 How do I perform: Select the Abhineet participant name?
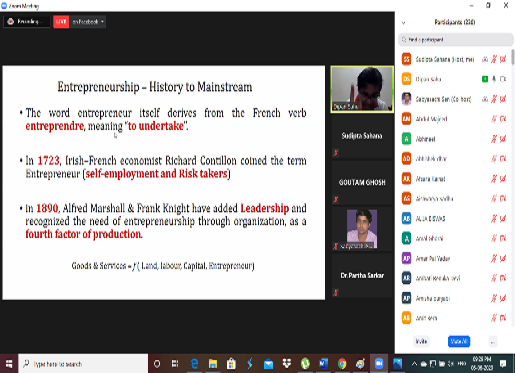(425, 139)
